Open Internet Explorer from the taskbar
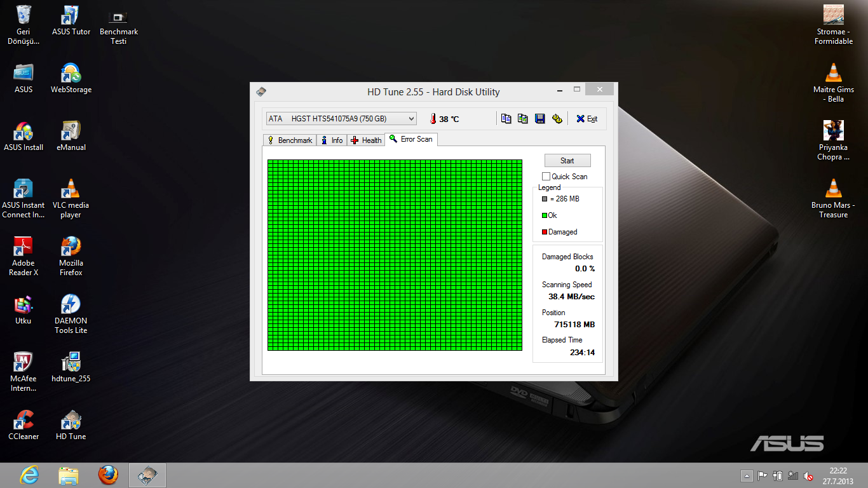 [x=29, y=475]
